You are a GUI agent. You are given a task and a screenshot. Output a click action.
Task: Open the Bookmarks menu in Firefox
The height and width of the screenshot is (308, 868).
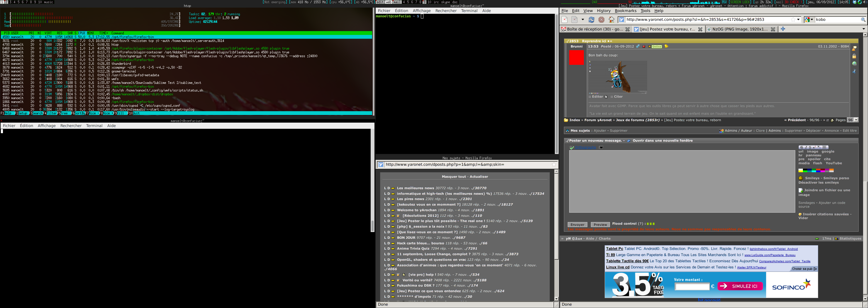coord(625,11)
